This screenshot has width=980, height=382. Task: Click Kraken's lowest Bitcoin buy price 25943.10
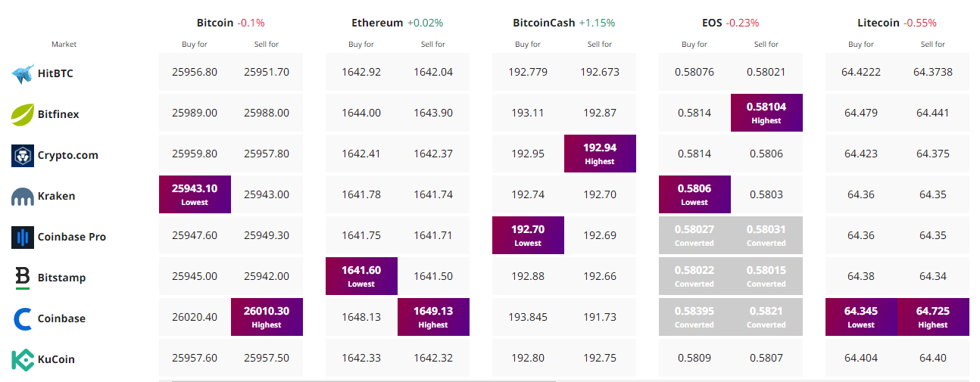[x=195, y=194]
